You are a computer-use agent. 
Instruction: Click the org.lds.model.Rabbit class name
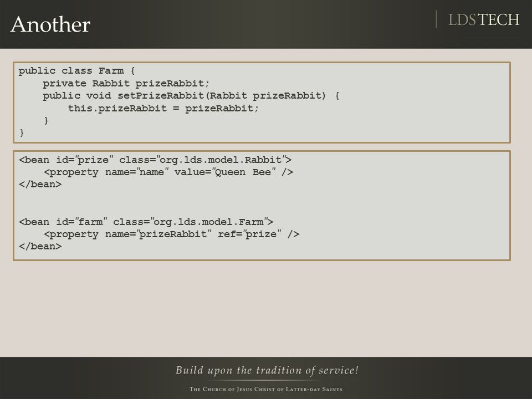coord(221,160)
